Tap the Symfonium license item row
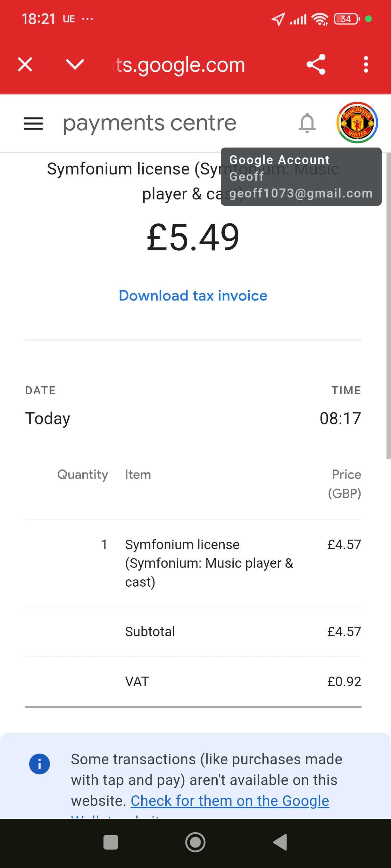The width and height of the screenshot is (391, 868). (x=209, y=563)
